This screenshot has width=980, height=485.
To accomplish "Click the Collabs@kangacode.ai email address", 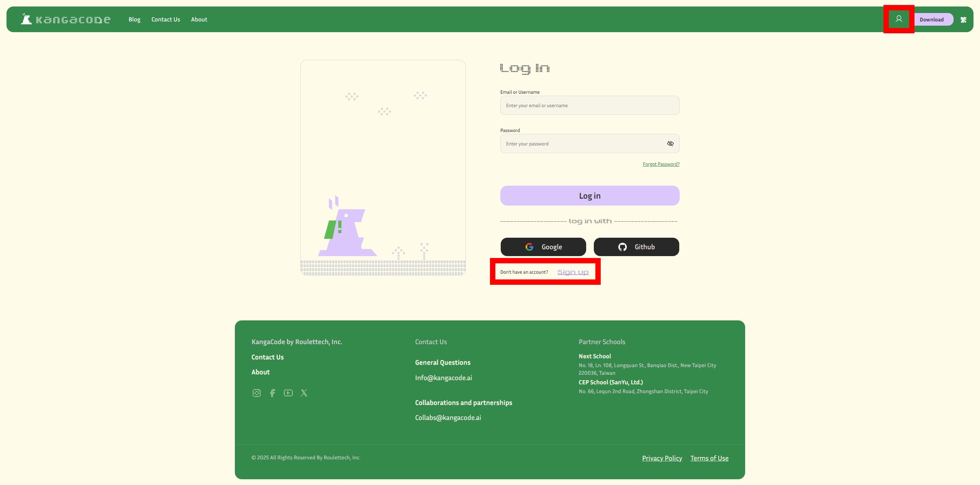I will pos(448,418).
